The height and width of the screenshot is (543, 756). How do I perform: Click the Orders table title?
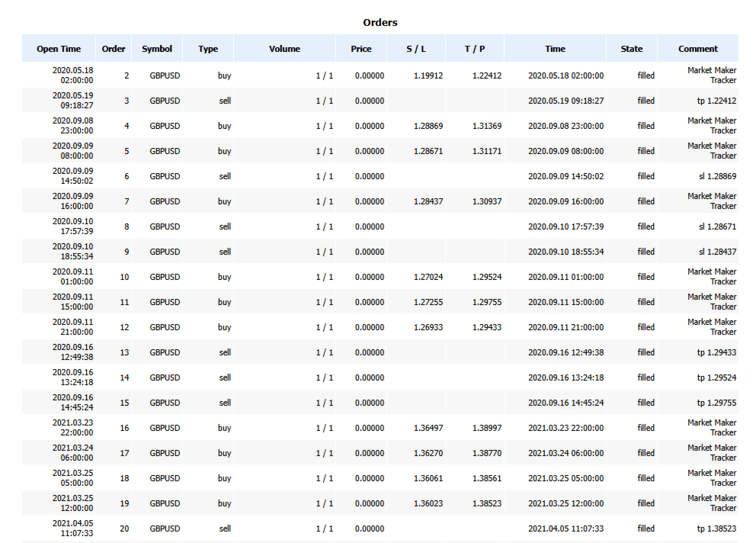tap(380, 23)
